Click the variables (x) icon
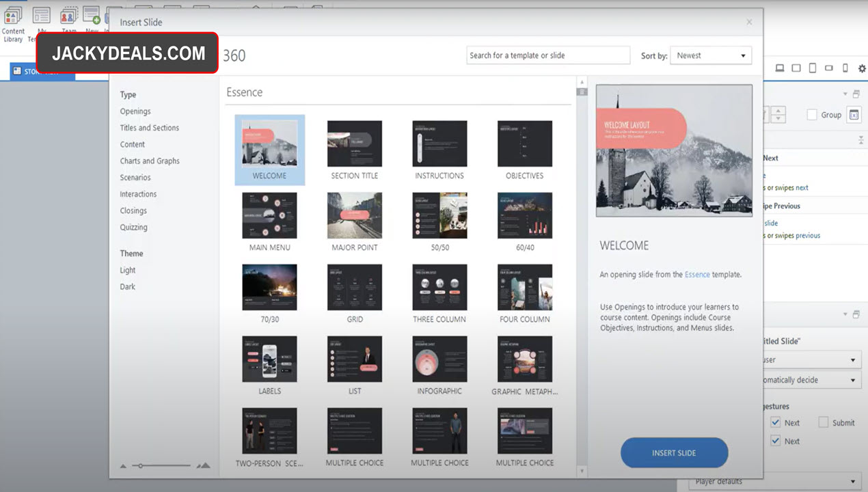 pyautogui.click(x=854, y=115)
